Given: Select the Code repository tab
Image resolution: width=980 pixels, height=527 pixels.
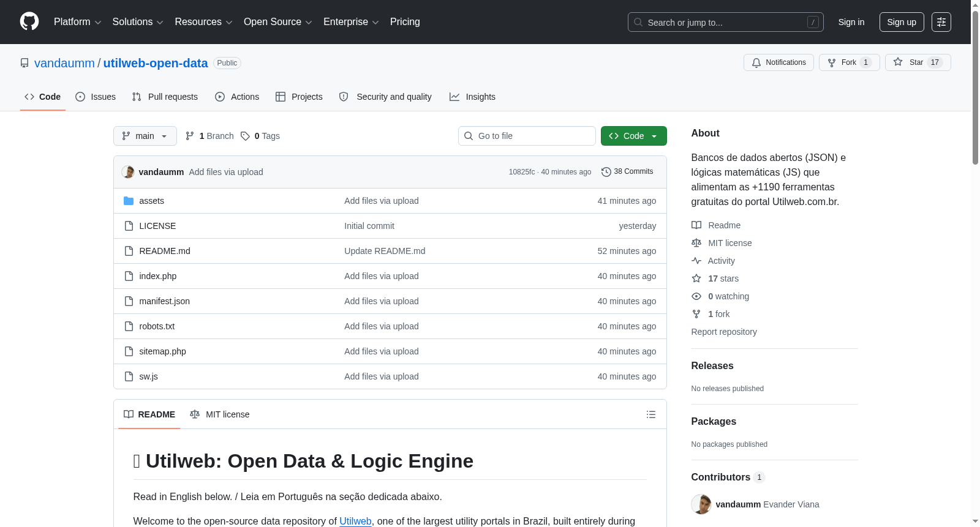Looking at the screenshot, I should pos(43,97).
